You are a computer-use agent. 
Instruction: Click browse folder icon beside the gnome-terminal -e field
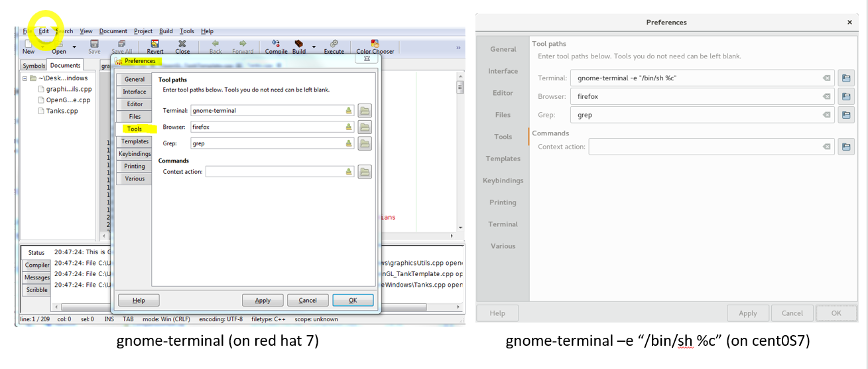(845, 78)
